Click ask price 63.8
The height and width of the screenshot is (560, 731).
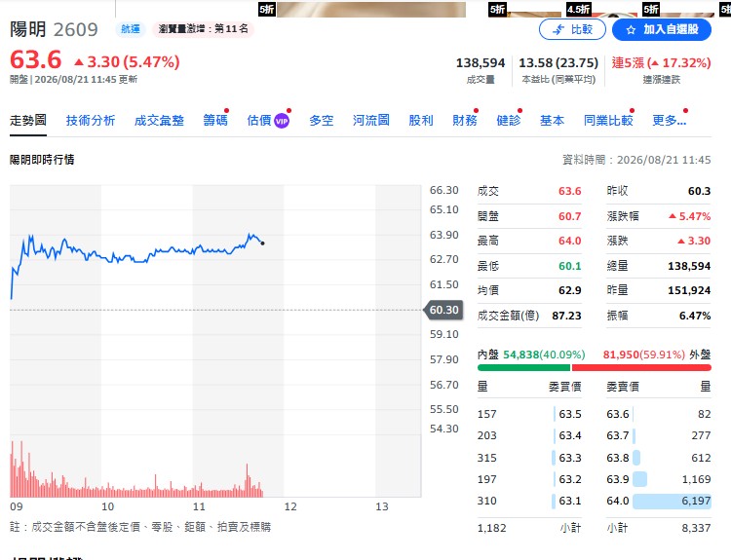(618, 458)
